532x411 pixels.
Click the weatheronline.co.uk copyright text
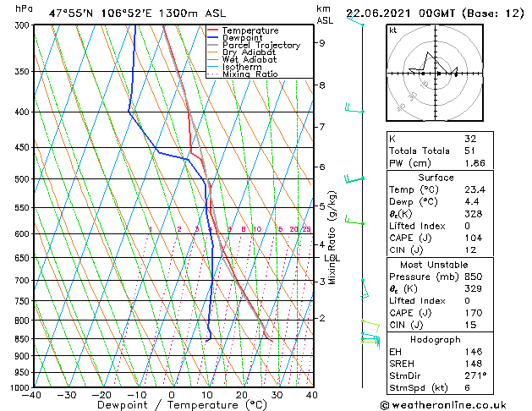443,405
